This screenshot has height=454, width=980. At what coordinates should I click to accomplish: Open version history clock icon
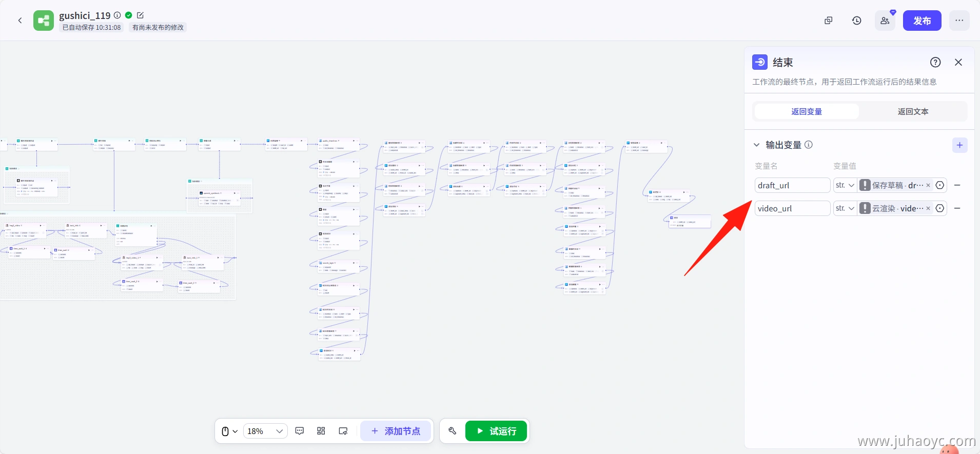(x=856, y=21)
